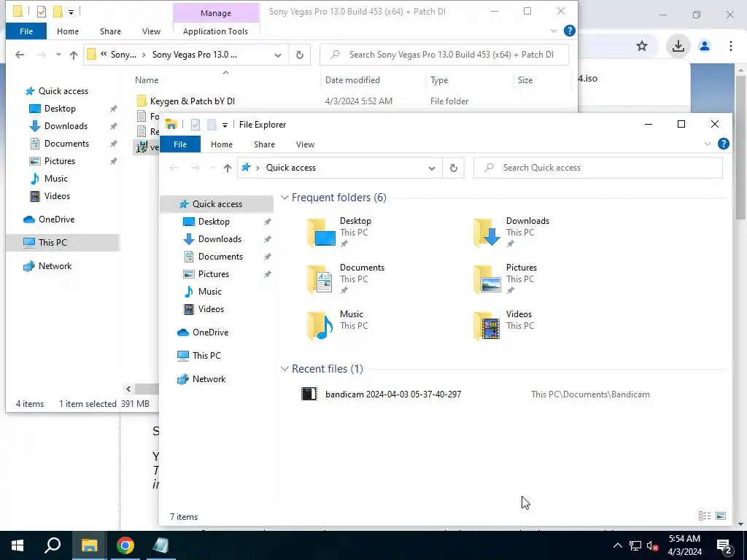Open notification center on taskbar
Viewport: 747px width, 560px height.
(x=724, y=545)
